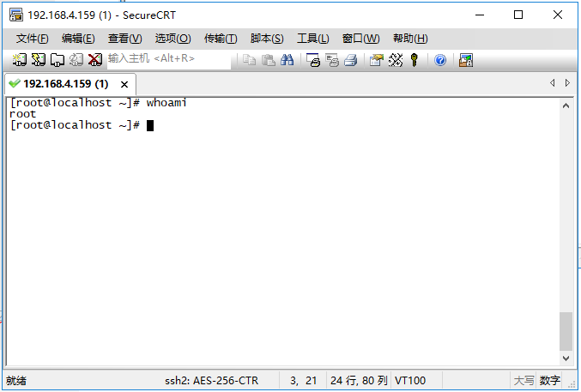Click the tab scroll right arrow
The image size is (581, 392).
point(567,83)
